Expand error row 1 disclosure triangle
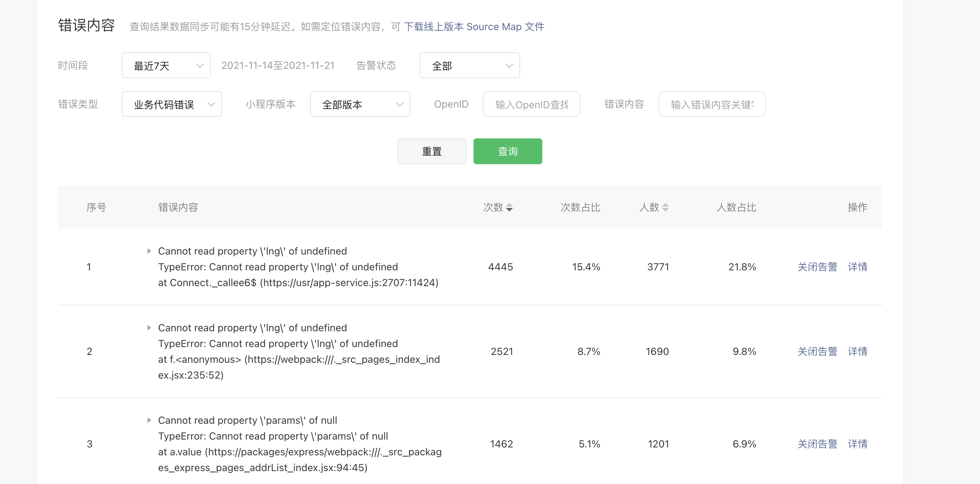The height and width of the screenshot is (484, 980). tap(149, 251)
